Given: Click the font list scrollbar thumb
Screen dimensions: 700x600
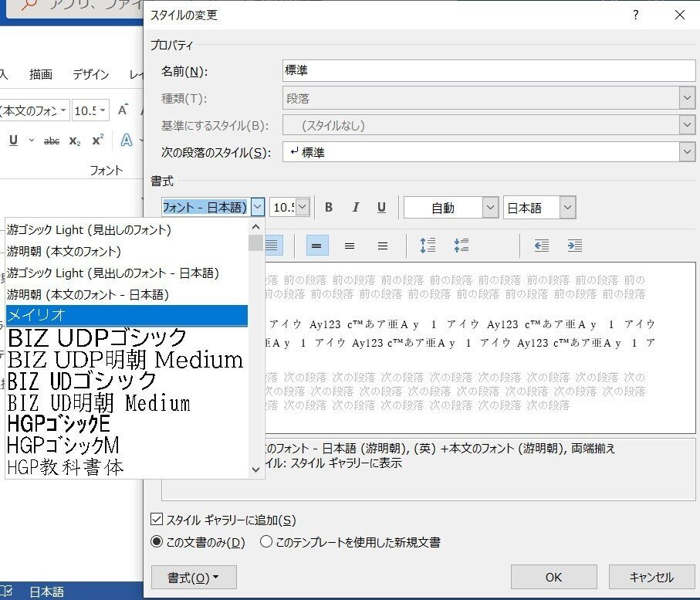Looking at the screenshot, I should click(x=255, y=243).
